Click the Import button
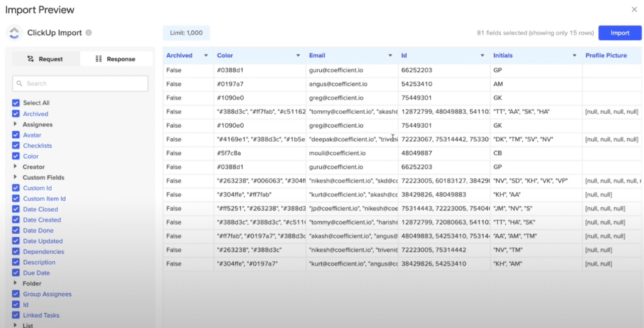This screenshot has width=644, height=328. pyautogui.click(x=620, y=33)
